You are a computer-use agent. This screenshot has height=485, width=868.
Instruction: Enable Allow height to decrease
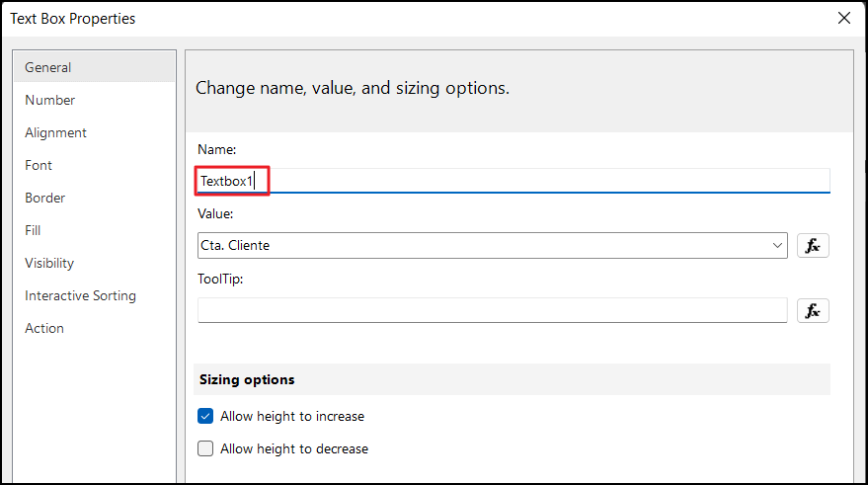(x=205, y=448)
